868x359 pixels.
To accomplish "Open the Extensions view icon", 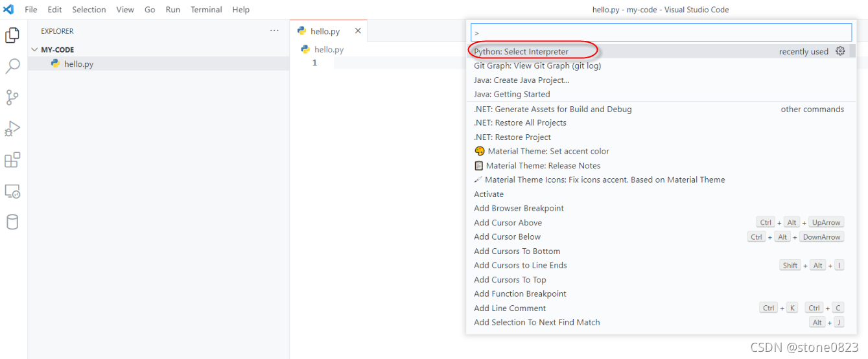I will (12, 159).
